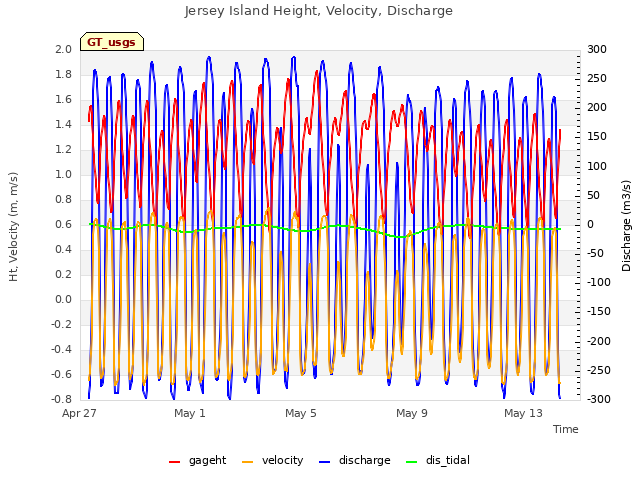Click the Apr 27 x-axis label
Viewport: 640px width, 480px height.
tap(79, 413)
